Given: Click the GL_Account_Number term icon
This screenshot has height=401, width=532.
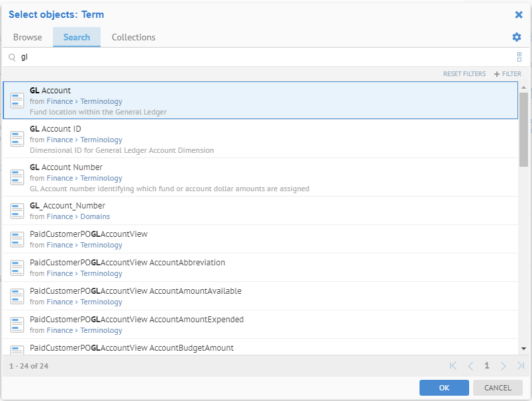Looking at the screenshot, I should point(18,211).
